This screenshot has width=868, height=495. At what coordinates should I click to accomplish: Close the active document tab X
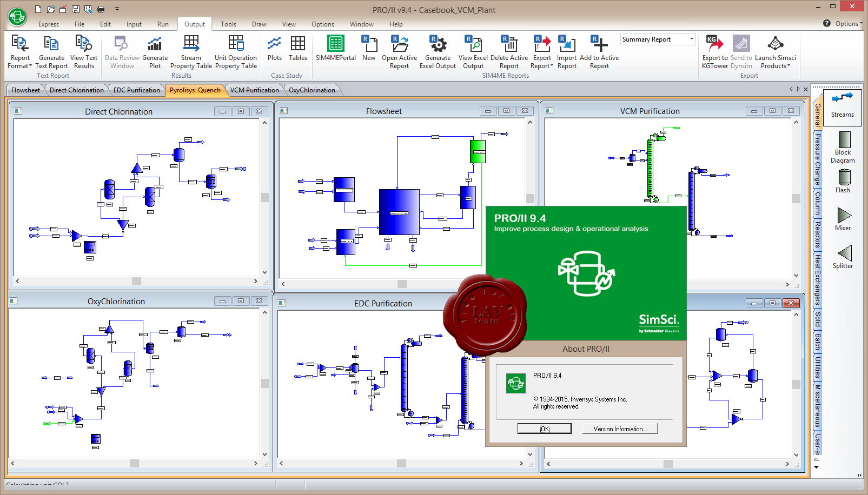point(806,89)
